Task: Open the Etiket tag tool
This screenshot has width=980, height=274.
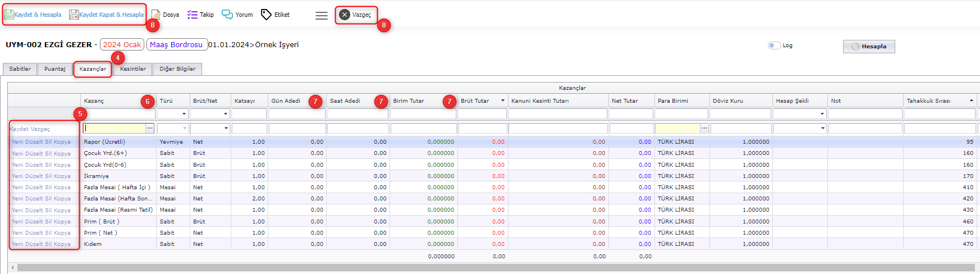Action: click(275, 15)
